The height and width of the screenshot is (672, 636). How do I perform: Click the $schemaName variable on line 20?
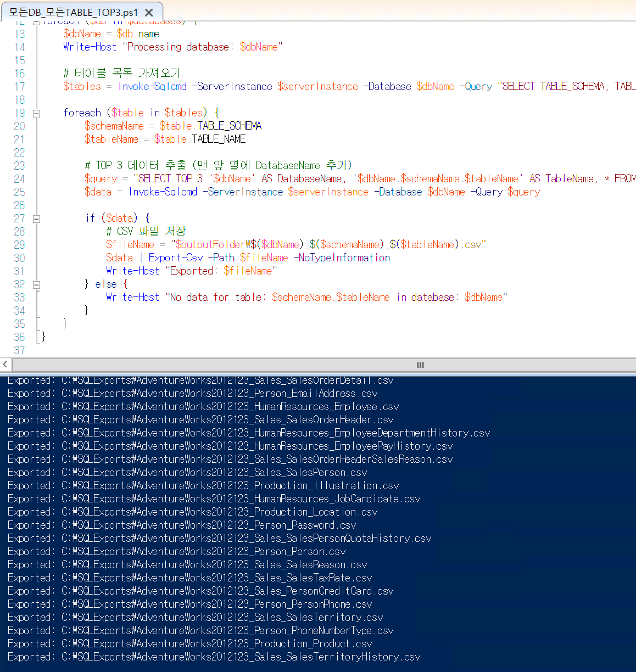114,126
